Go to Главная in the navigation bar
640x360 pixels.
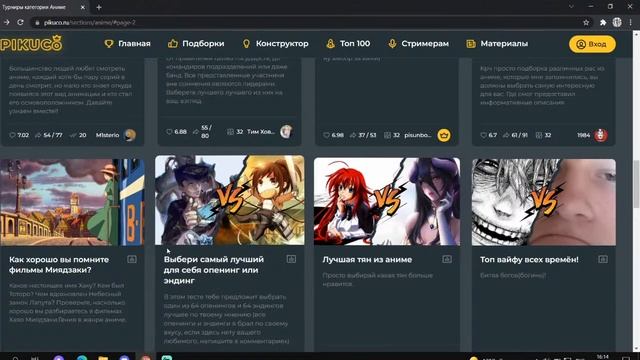click(x=134, y=43)
